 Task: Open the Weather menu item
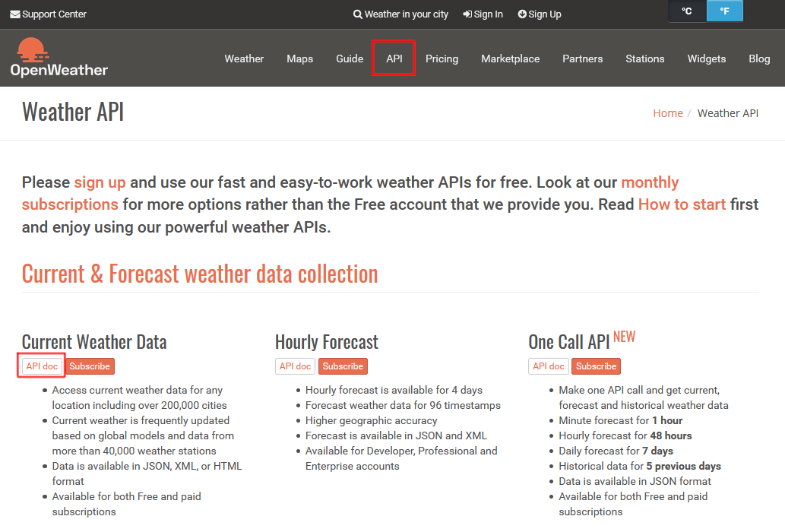tap(244, 59)
